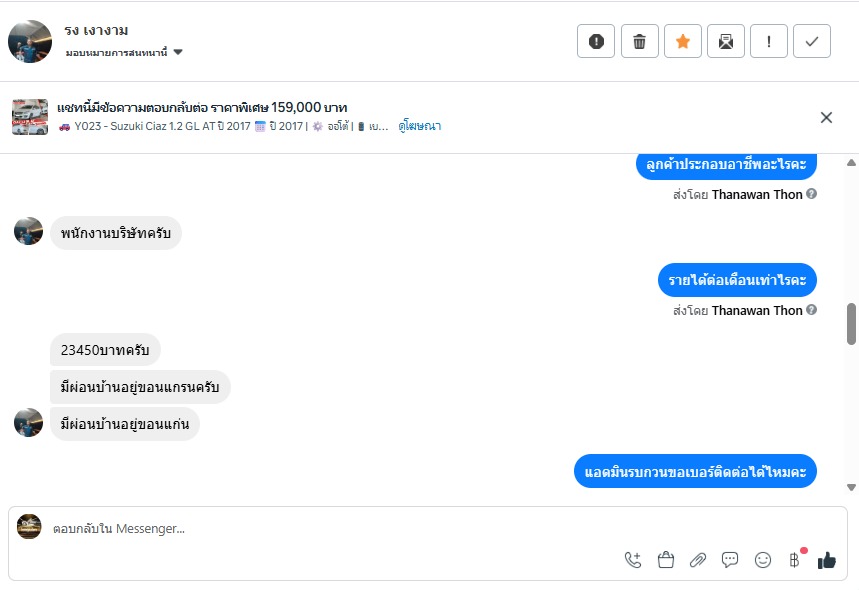Open the Suzuki Ciaz ad thumbnail
Image resolution: width=859 pixels, height=590 pixels.
(x=30, y=117)
